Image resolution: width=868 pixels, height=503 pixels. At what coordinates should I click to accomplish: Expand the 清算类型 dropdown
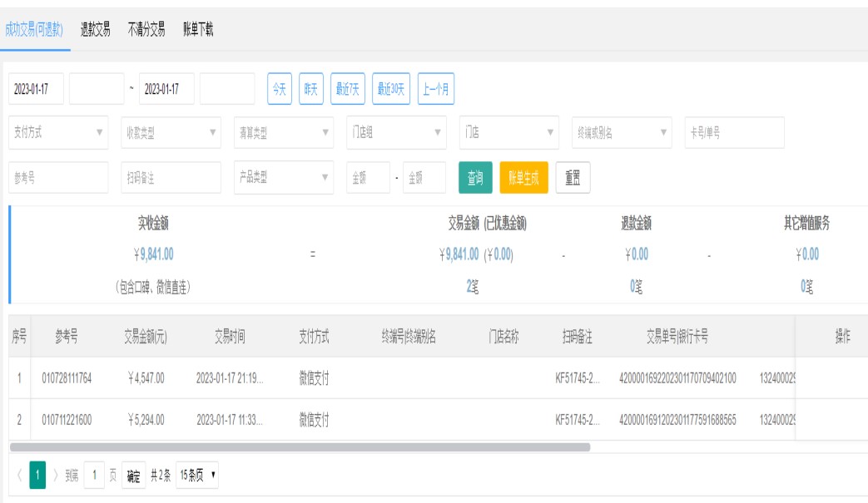coord(283,132)
